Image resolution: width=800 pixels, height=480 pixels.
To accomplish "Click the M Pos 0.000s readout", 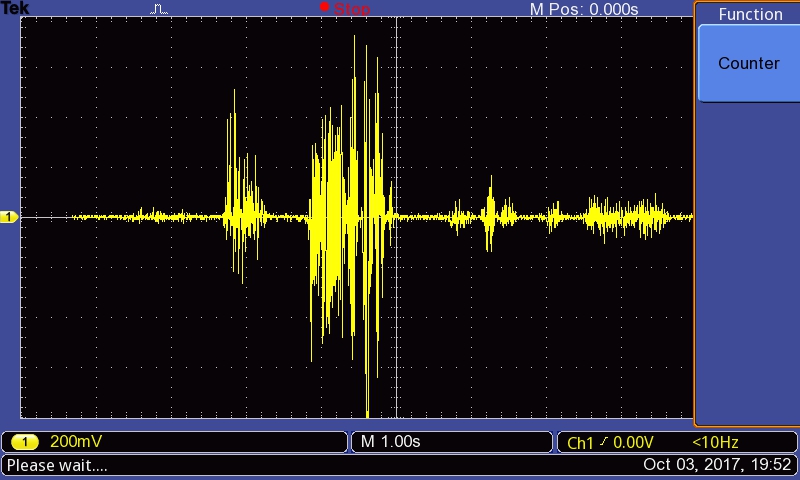I will (x=583, y=9).
